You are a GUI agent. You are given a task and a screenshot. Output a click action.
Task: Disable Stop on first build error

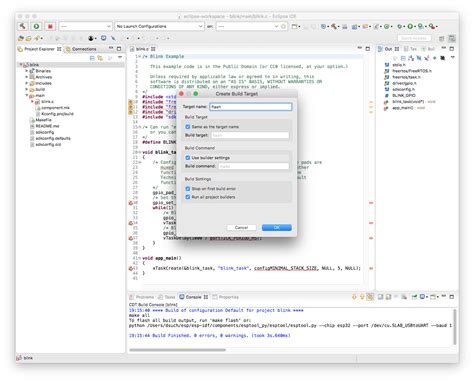188,189
